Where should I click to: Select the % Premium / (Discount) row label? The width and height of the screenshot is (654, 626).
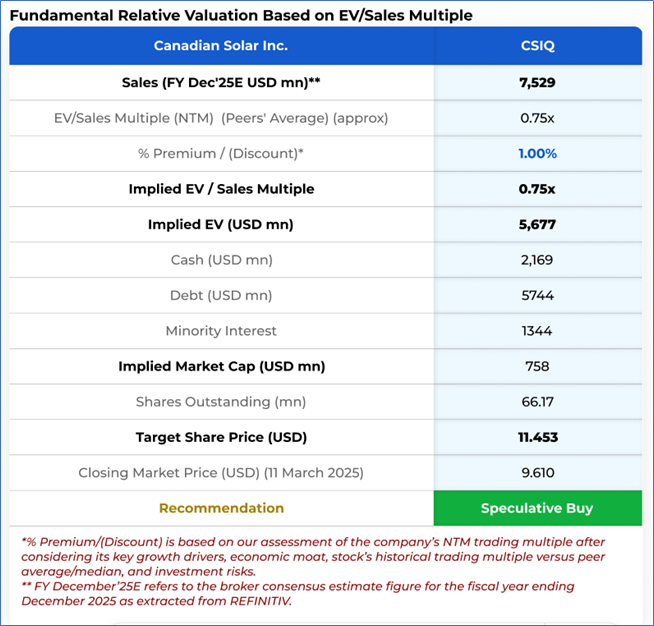pyautogui.click(x=221, y=153)
